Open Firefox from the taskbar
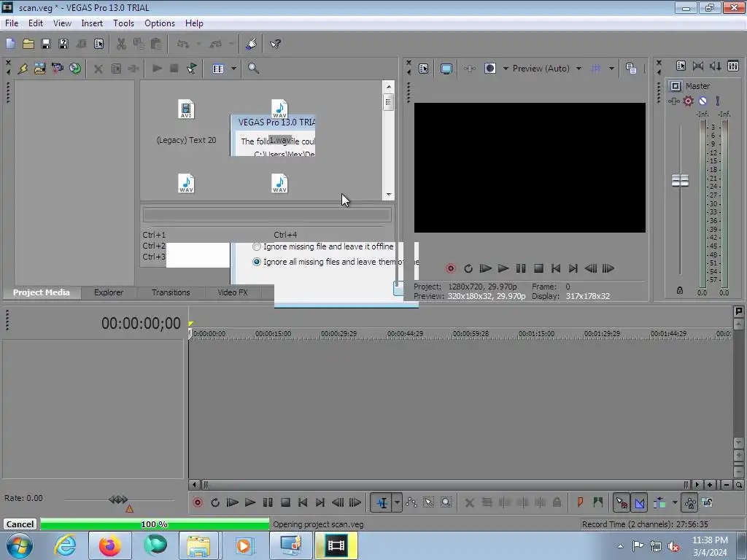Screen dimensions: 747x560 pos(110,545)
